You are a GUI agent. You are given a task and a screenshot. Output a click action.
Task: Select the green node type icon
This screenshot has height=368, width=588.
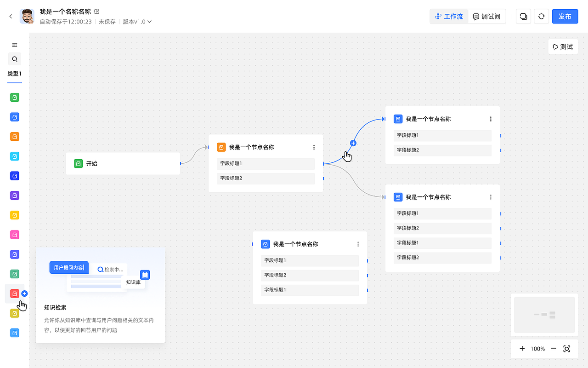coord(15,98)
